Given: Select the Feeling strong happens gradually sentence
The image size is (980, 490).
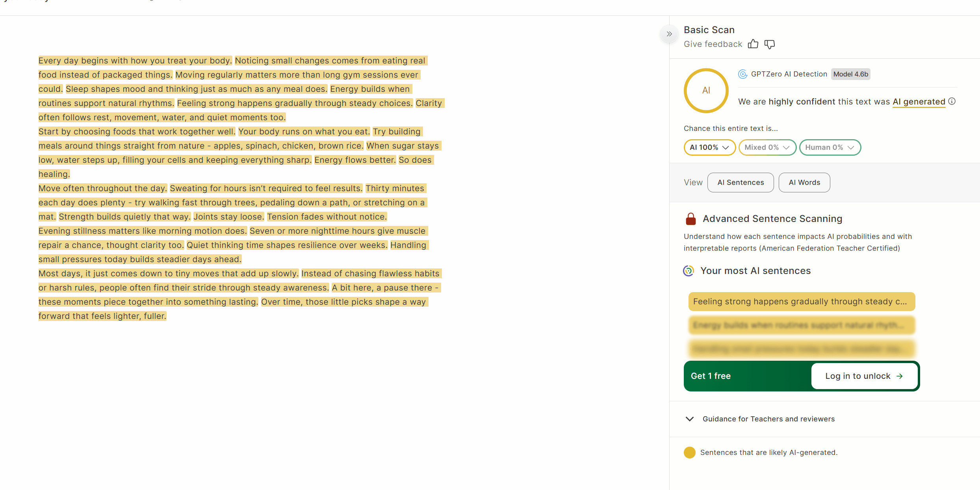Looking at the screenshot, I should click(802, 302).
